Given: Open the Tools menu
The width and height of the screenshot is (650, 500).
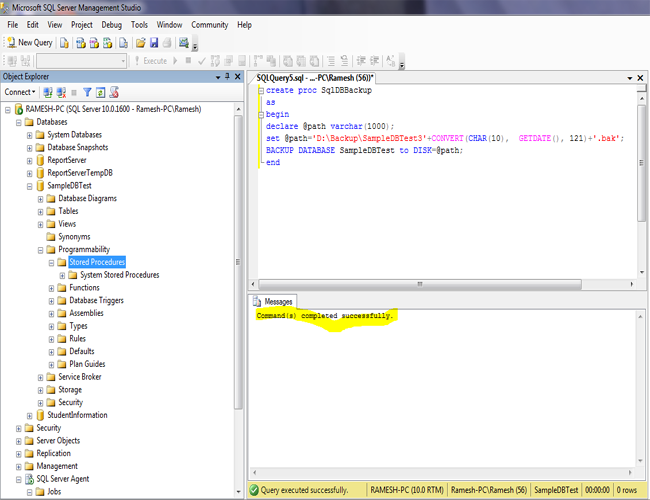Looking at the screenshot, I should pyautogui.click(x=139, y=24).
